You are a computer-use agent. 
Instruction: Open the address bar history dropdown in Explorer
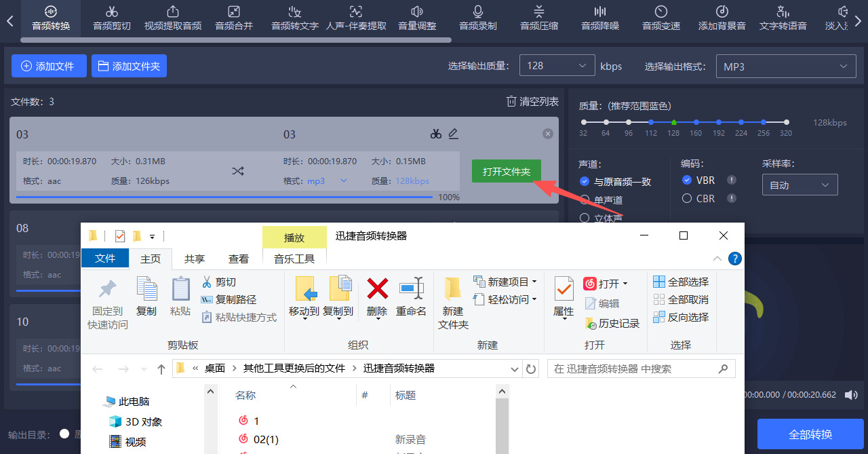[x=514, y=369]
